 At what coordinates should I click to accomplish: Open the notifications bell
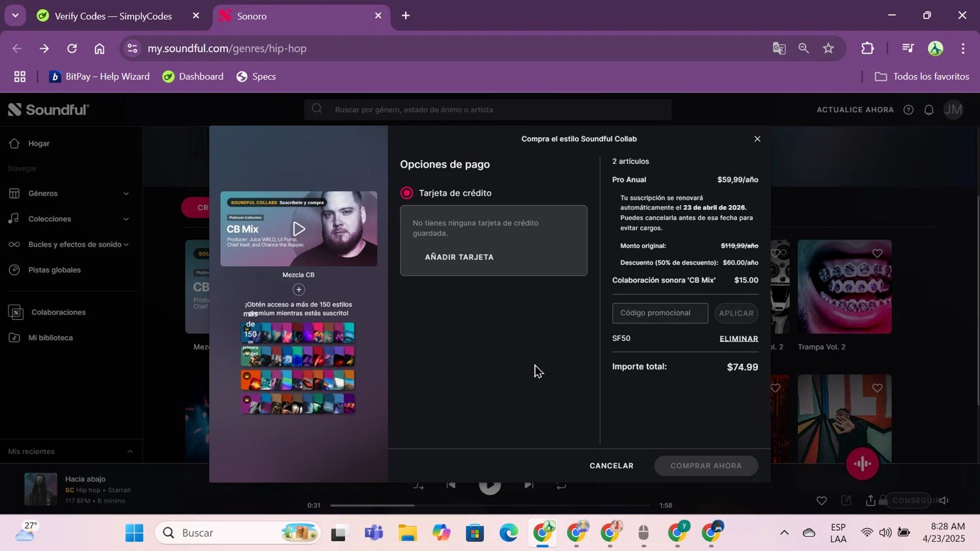[928, 110]
